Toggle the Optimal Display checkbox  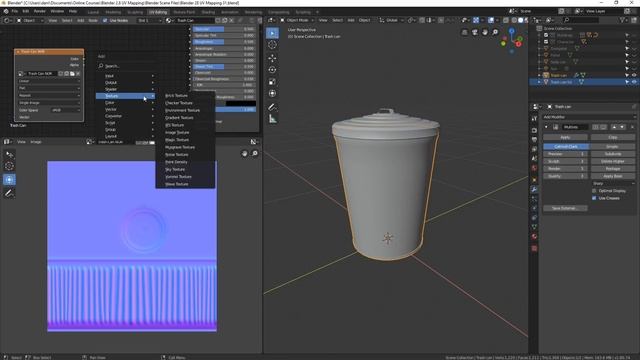pyautogui.click(x=594, y=191)
